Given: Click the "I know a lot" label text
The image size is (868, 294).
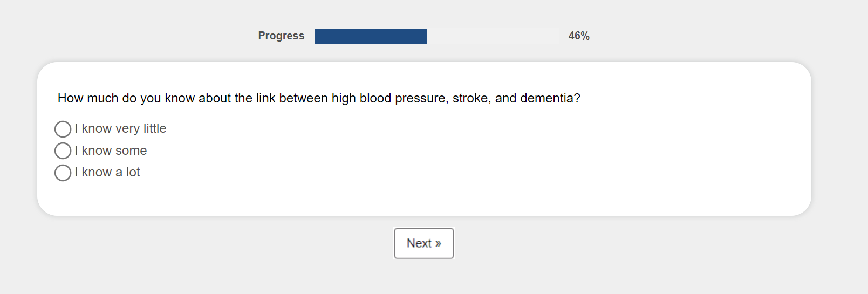Looking at the screenshot, I should pos(107,173).
